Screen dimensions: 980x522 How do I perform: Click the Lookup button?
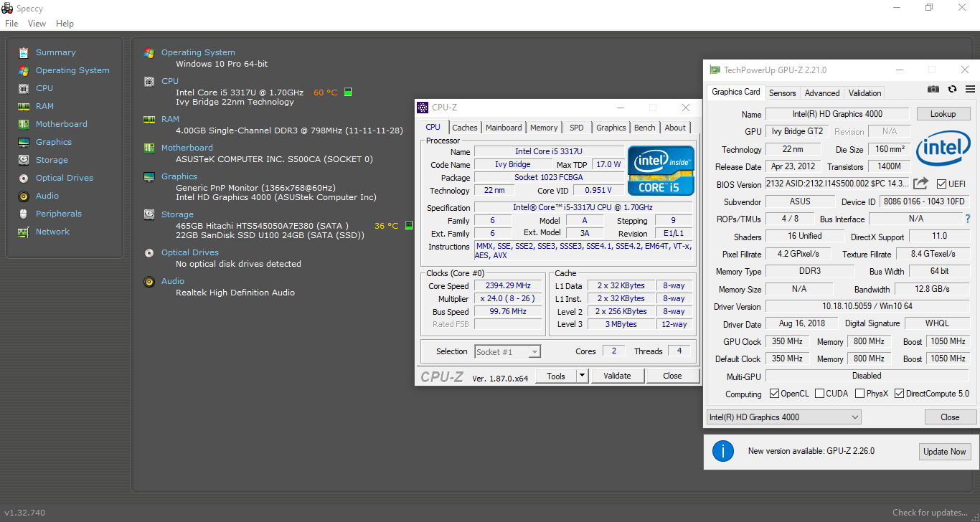pos(943,114)
